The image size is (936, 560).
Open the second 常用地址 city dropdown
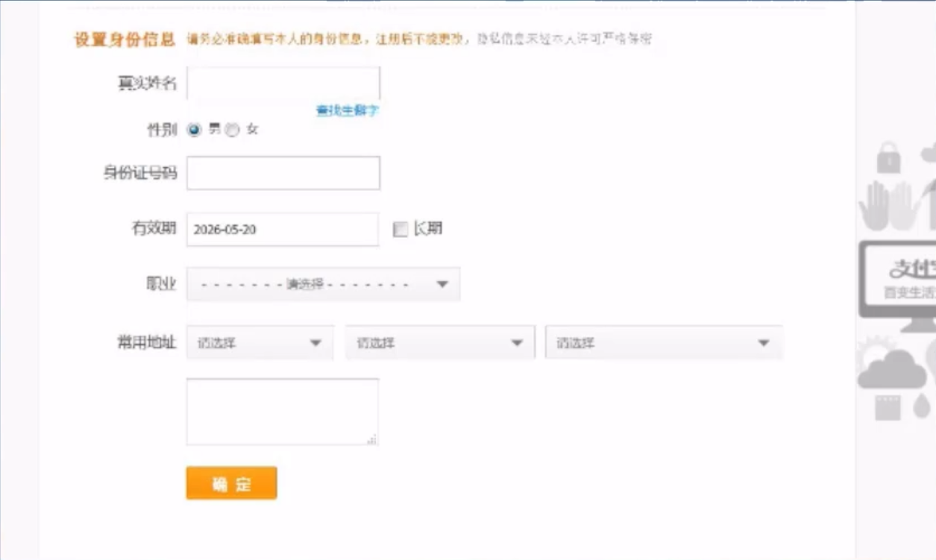[x=439, y=343]
